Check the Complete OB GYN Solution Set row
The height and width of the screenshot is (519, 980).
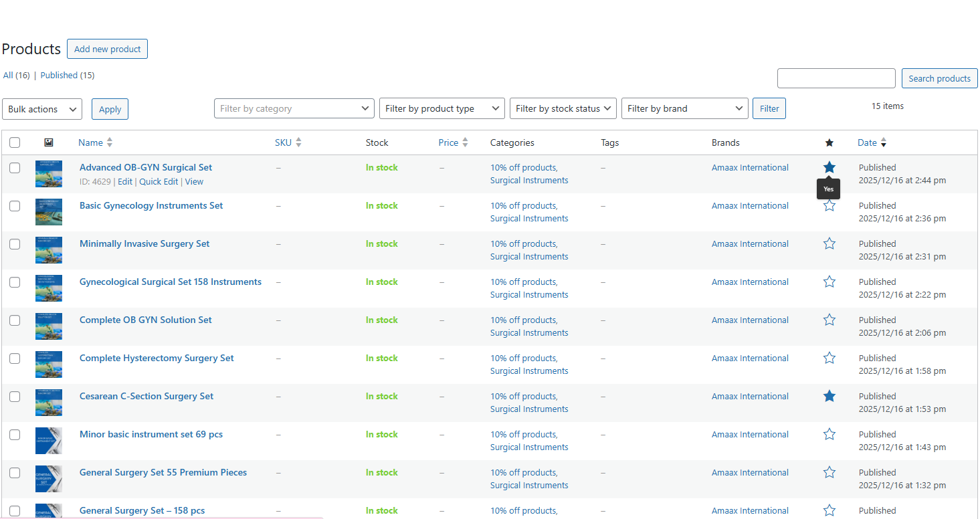pyautogui.click(x=15, y=320)
